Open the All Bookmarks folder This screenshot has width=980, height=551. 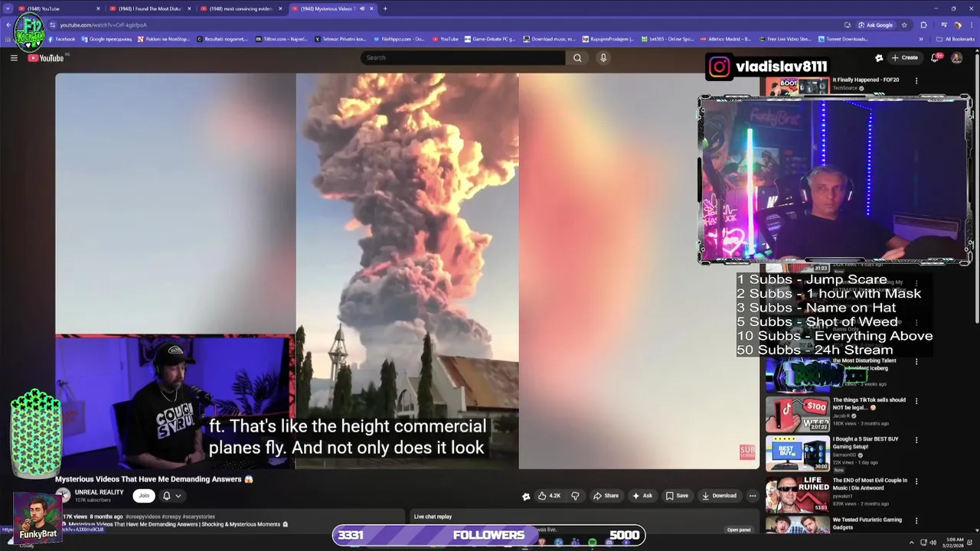955,39
